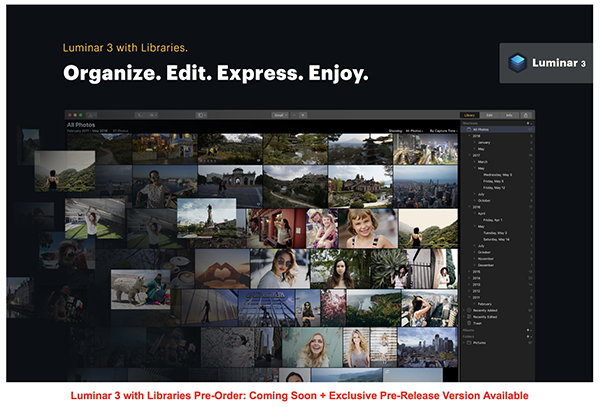600x407 pixels.
Task: Click the pre-order caption below the image
Action: [300, 396]
